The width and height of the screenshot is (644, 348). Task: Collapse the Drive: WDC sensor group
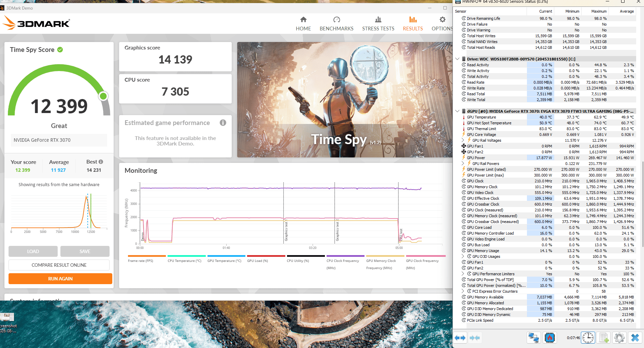click(457, 59)
